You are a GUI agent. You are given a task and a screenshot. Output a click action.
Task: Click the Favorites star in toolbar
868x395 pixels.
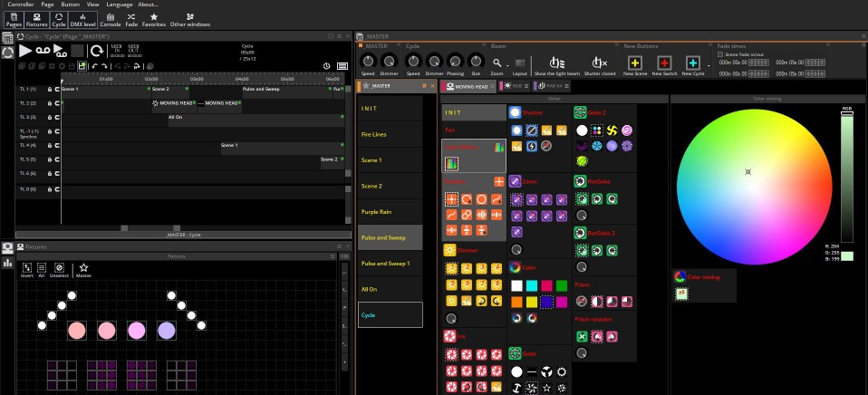tap(154, 17)
